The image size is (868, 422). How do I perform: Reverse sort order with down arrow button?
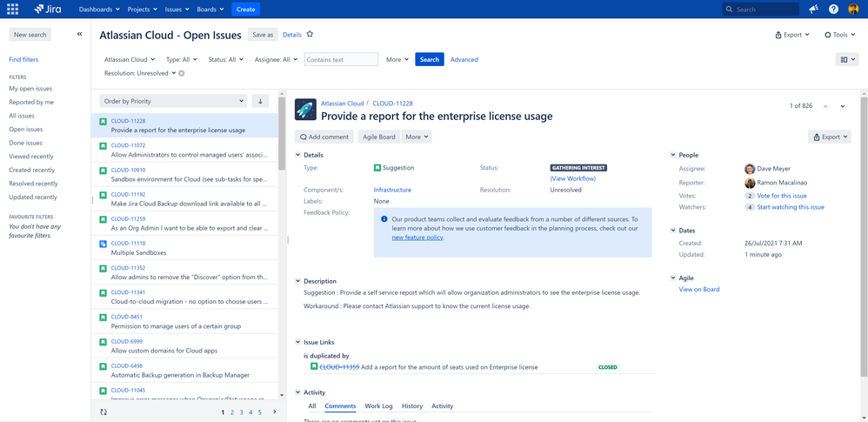[x=260, y=101]
